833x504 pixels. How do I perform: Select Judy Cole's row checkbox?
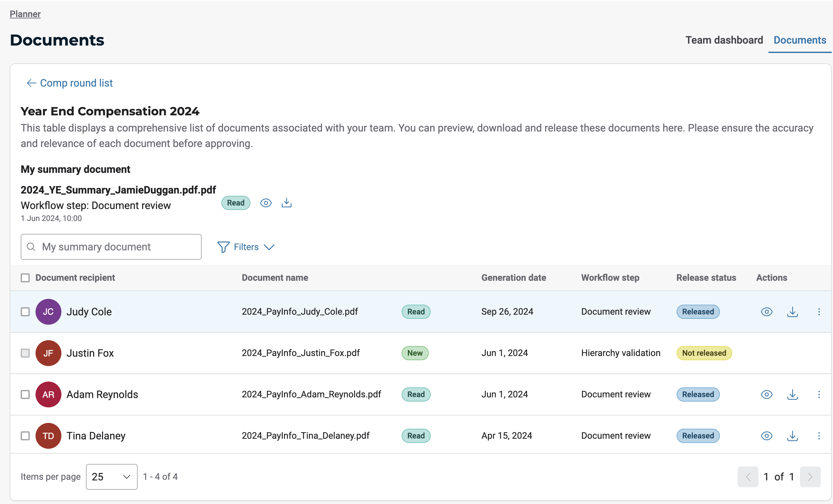[25, 312]
